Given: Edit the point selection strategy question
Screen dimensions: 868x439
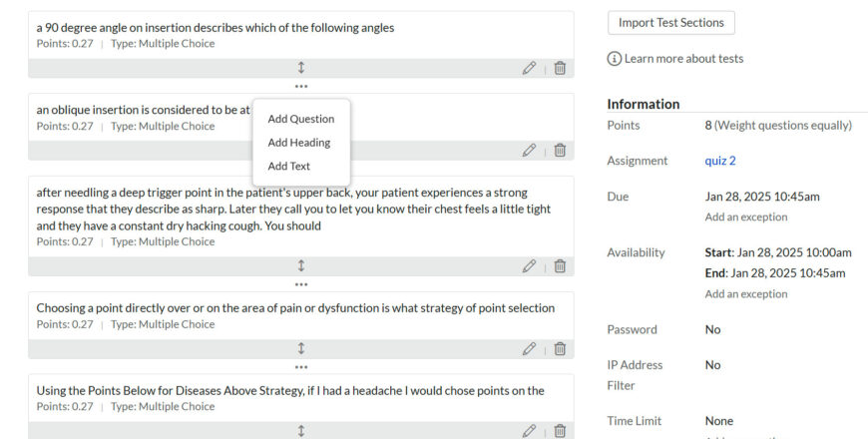Looking at the screenshot, I should click(529, 349).
